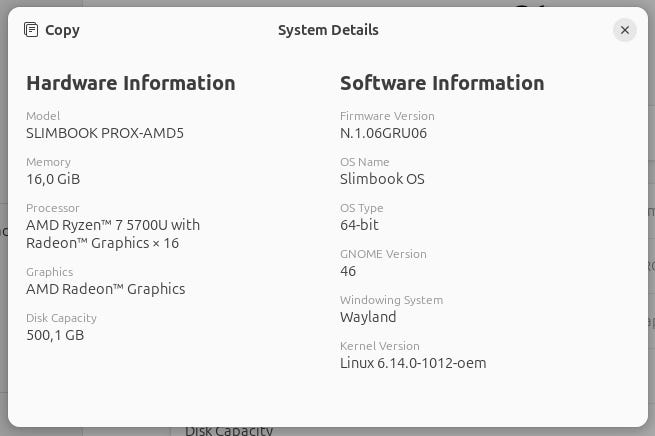Click the N.1.06GRU06 firmware version value
This screenshot has width=655, height=436.
coord(383,133)
